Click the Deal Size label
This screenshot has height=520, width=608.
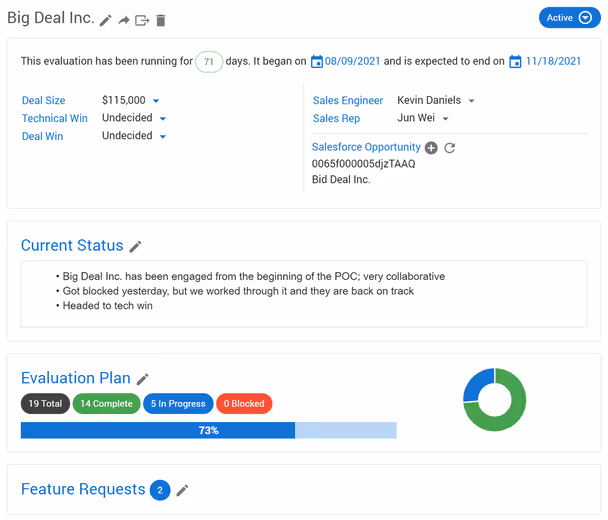pyautogui.click(x=43, y=100)
